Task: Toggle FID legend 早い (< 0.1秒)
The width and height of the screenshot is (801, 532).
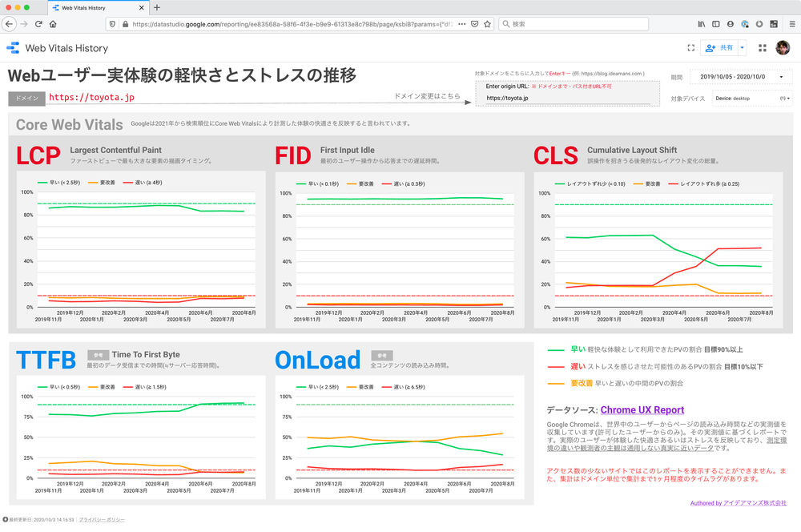Action: tap(317, 184)
